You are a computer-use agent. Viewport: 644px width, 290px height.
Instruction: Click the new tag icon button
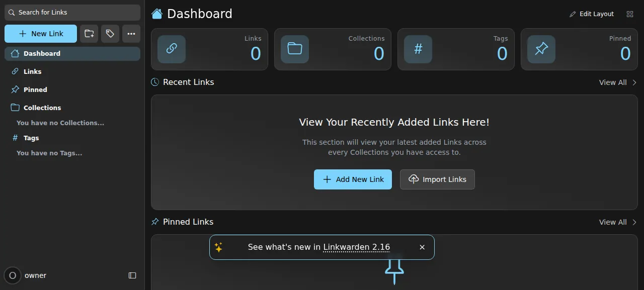[x=110, y=34]
